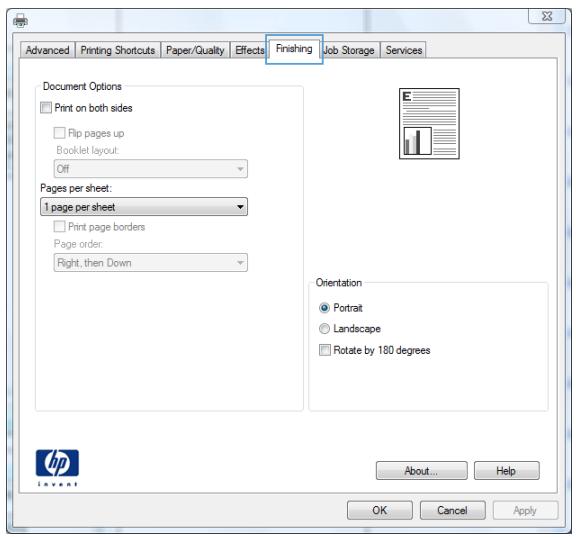Open the Job Storage tab
The height and width of the screenshot is (537, 576).
pos(349,50)
